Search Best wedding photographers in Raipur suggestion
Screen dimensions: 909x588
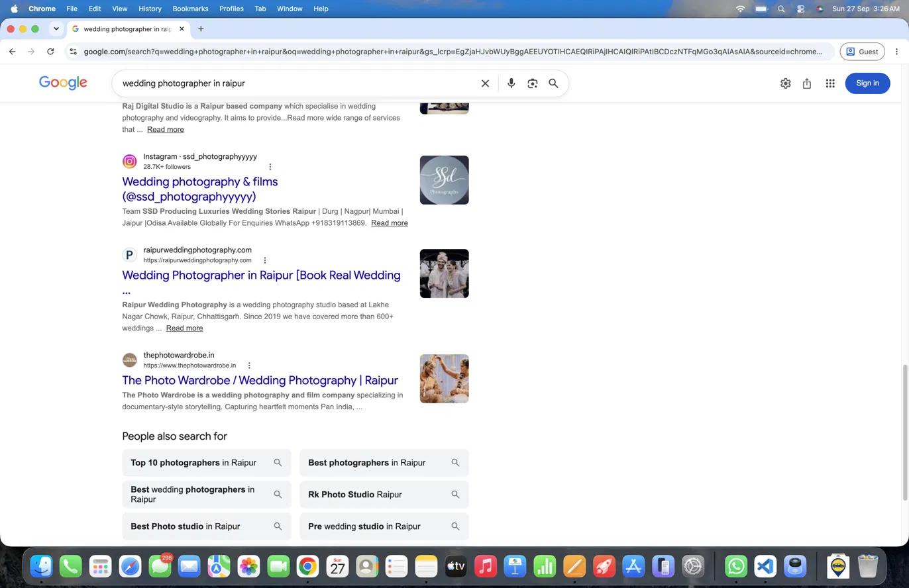(207, 495)
